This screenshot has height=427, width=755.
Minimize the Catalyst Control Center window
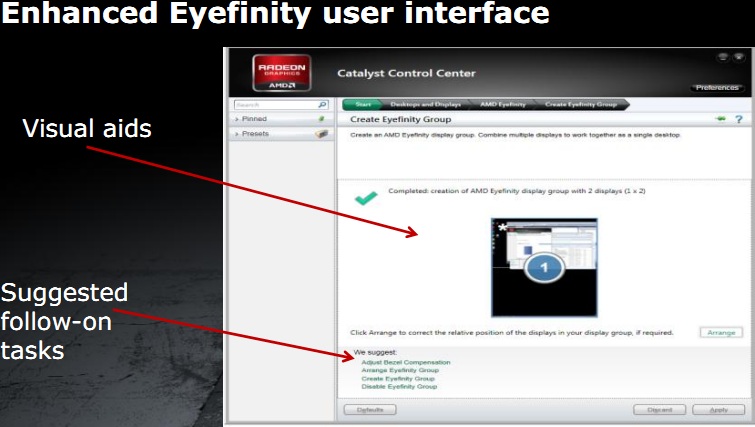pyautogui.click(x=723, y=58)
